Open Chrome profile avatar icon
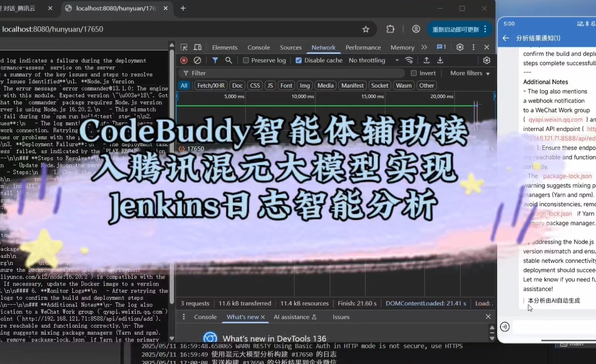Screen dimensions: 596x364 [416, 29]
